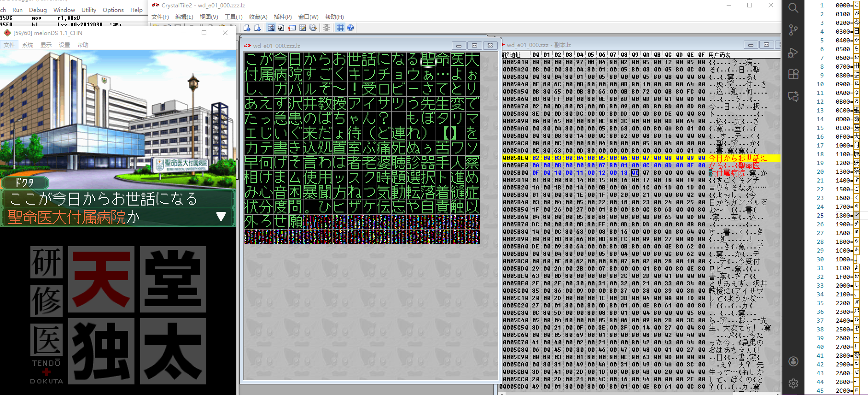The image size is (868, 395).
Task: Select hex row address 0005C00
Action: tap(516, 291)
